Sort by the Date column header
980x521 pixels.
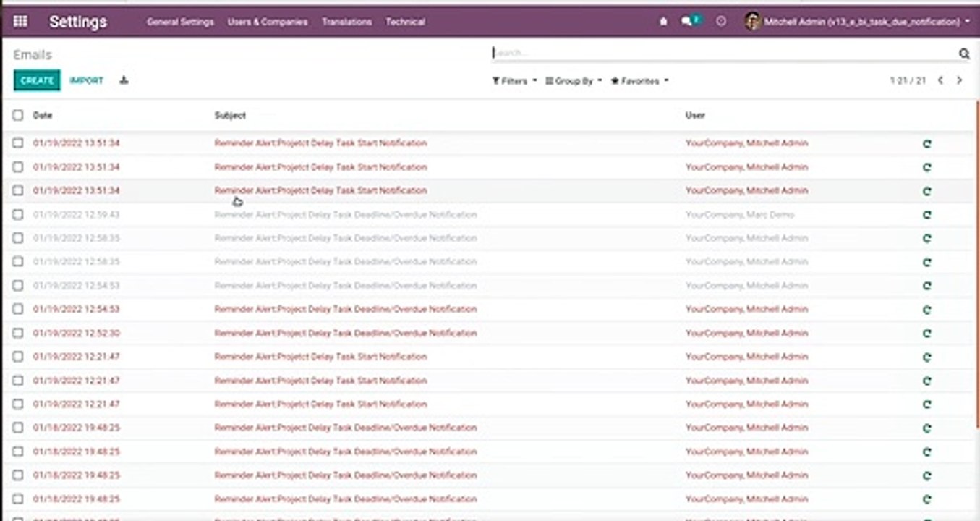pyautogui.click(x=43, y=115)
